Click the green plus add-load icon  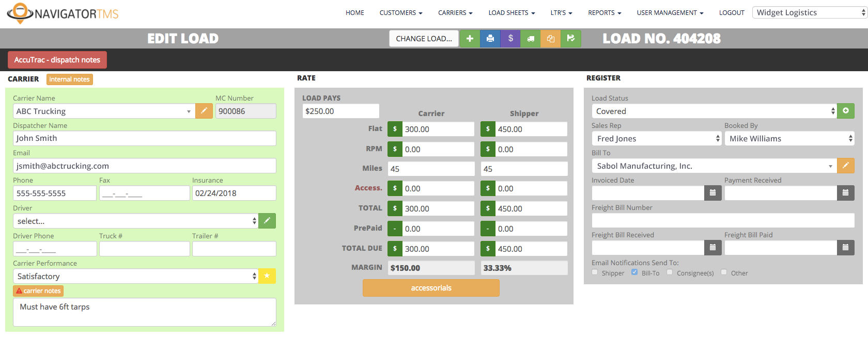point(470,39)
